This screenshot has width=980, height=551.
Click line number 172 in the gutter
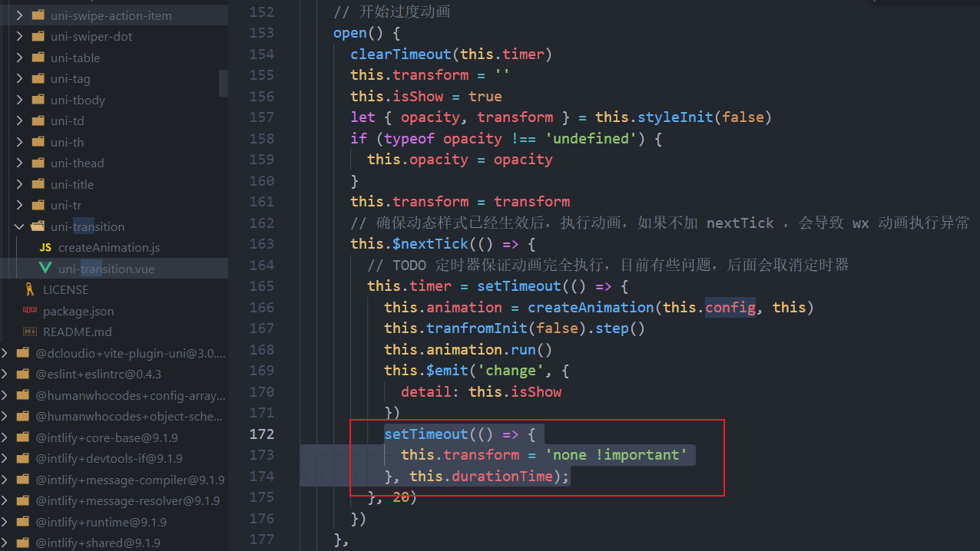(261, 434)
